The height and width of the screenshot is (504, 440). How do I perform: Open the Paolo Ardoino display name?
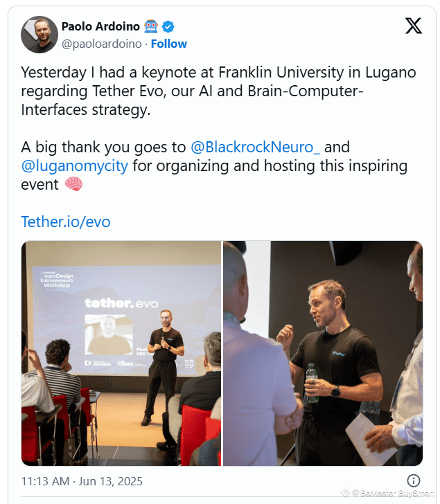point(100,27)
